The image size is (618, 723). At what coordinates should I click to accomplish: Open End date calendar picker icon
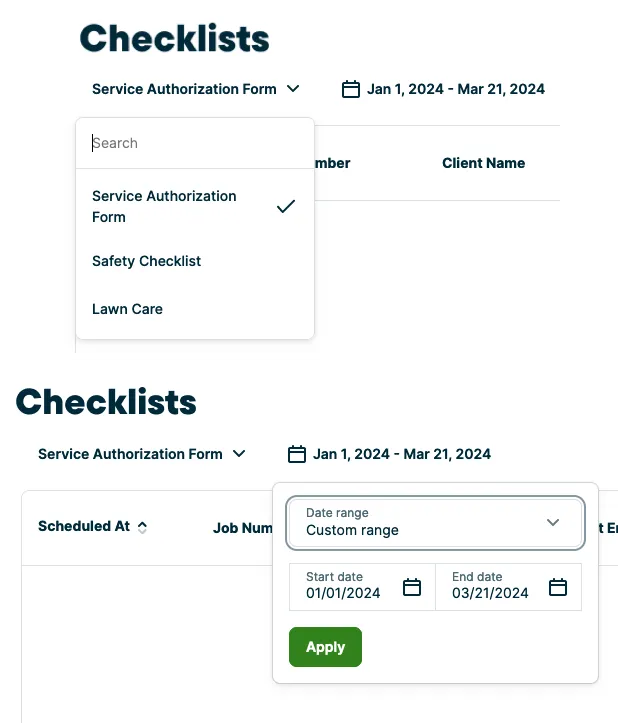click(x=558, y=587)
